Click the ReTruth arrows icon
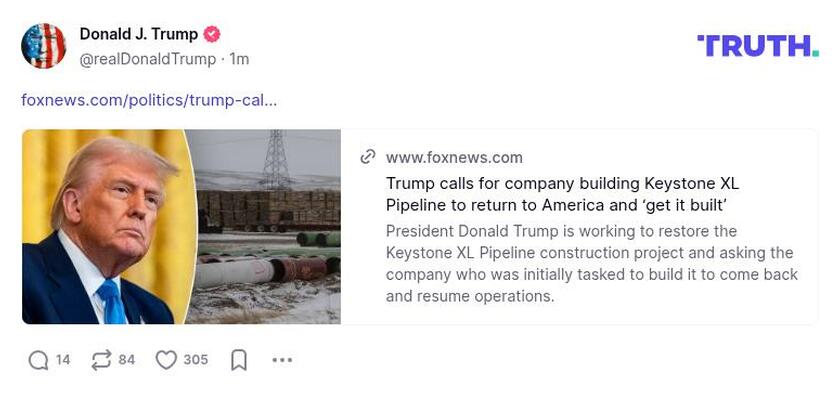This screenshot has width=840, height=406. (101, 360)
